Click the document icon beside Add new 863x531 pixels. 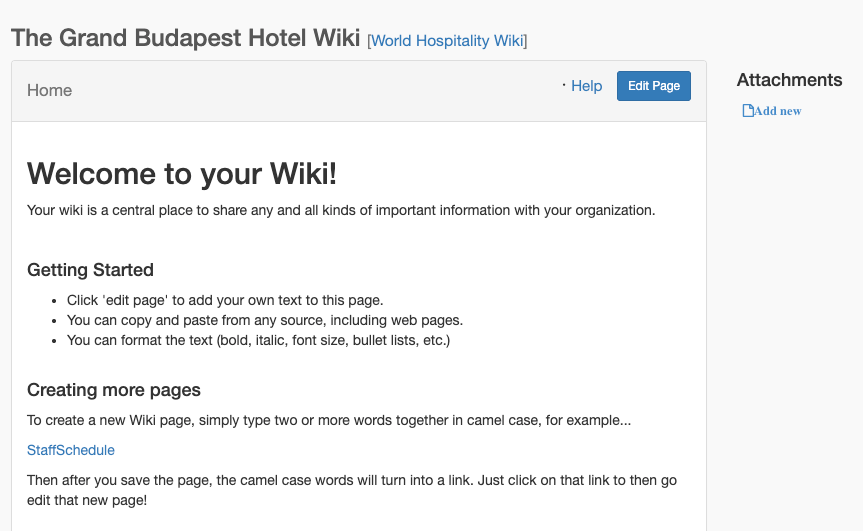747,111
